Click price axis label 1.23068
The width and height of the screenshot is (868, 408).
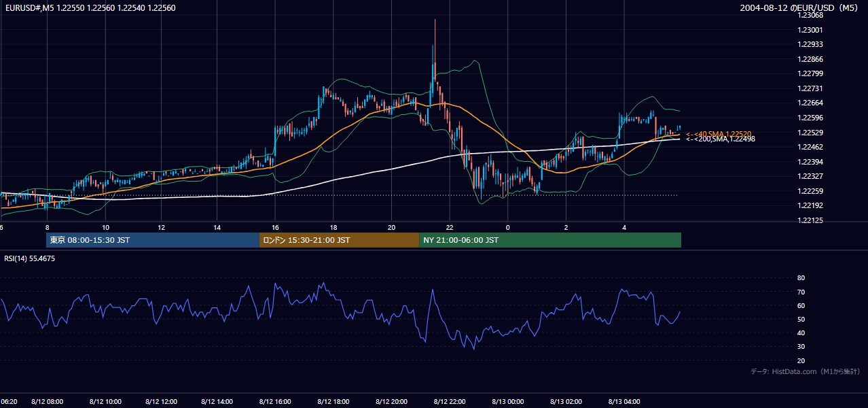click(810, 15)
